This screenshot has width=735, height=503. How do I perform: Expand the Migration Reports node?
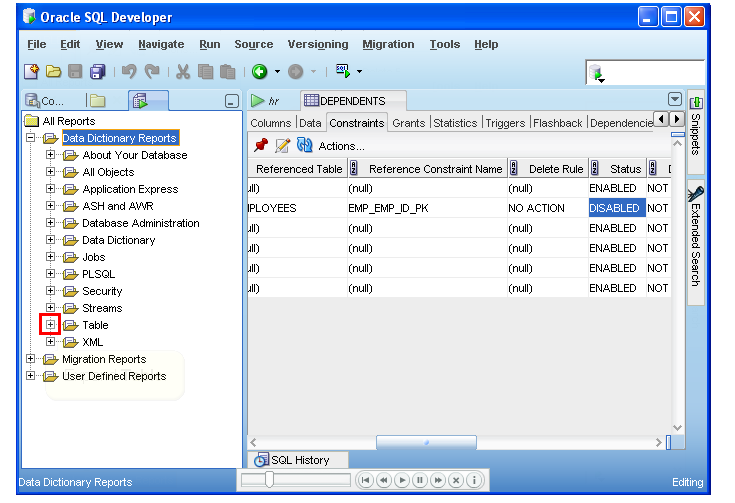tap(31, 359)
